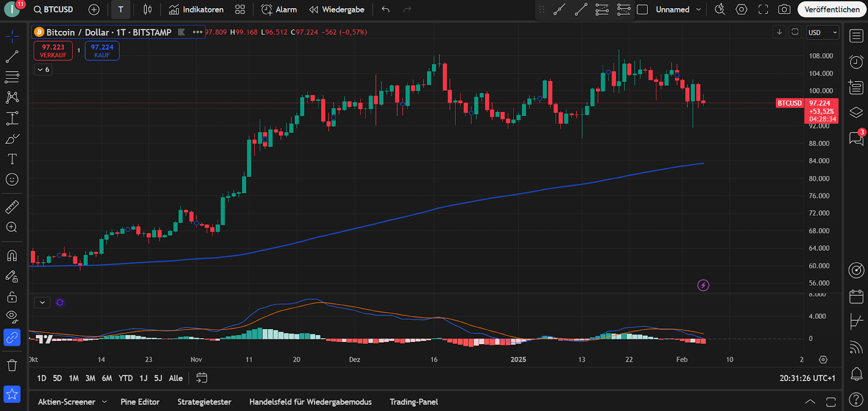The width and height of the screenshot is (868, 411).
Task: Open forecasting and measurement tools
Action: [12, 118]
